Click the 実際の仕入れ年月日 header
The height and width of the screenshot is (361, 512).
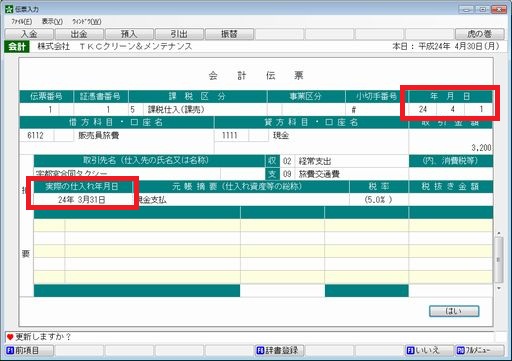coord(82,187)
